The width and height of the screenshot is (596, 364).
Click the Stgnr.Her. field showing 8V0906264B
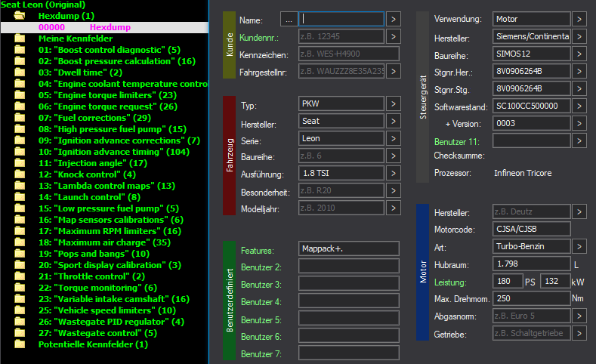[532, 71]
